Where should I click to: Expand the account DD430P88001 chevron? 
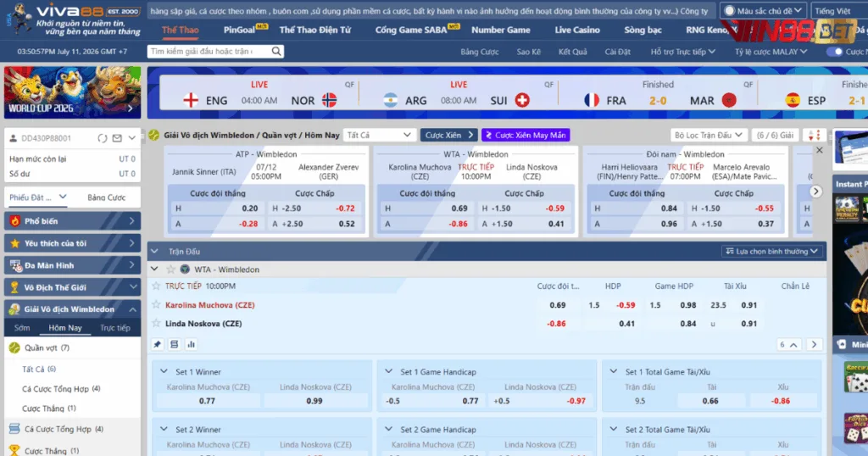[131, 138]
